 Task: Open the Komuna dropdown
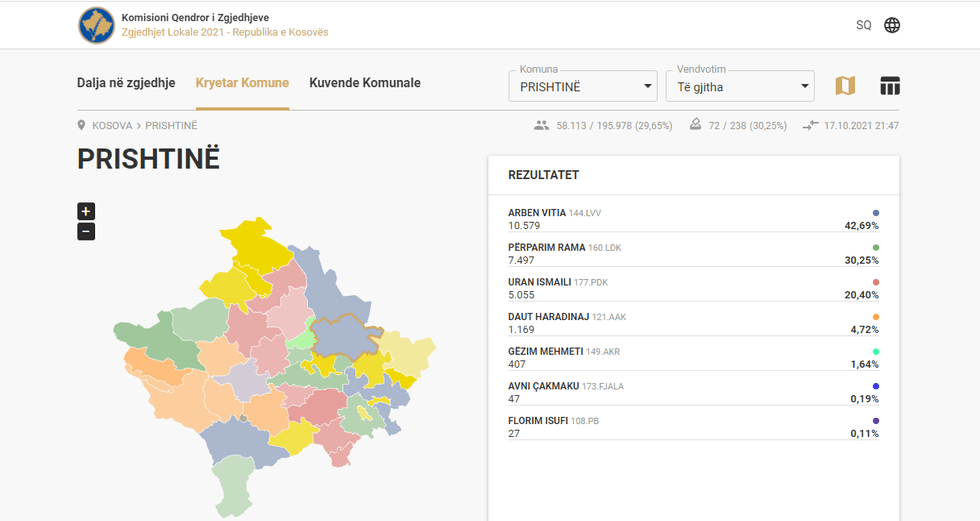[x=582, y=86]
